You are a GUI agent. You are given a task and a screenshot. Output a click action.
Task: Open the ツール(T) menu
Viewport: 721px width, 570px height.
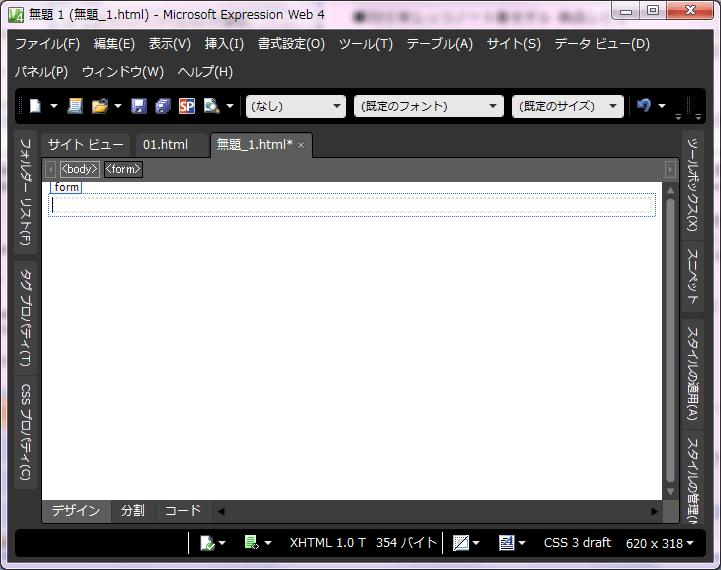[366, 44]
